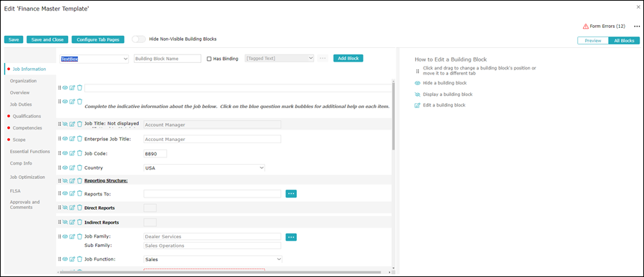Toggle Hide Non-Visible Building Blocks switch

tap(139, 39)
